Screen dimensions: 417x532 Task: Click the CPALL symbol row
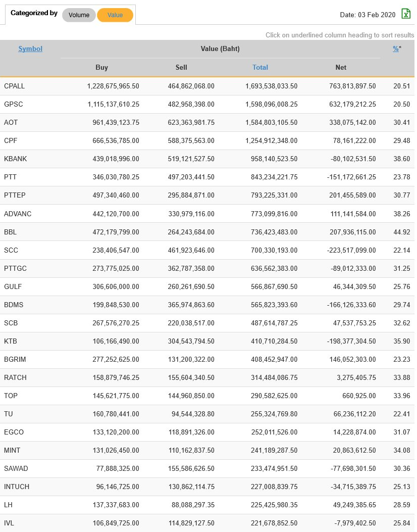(14, 86)
